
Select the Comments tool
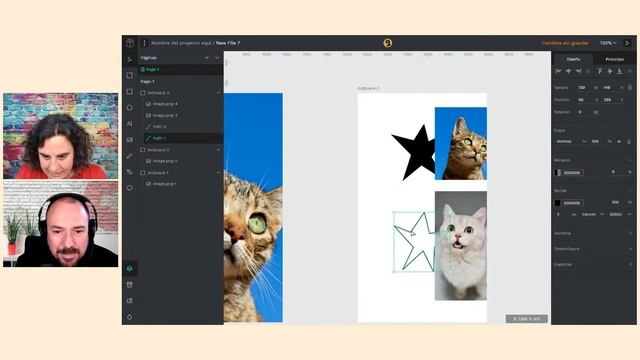tap(130, 188)
